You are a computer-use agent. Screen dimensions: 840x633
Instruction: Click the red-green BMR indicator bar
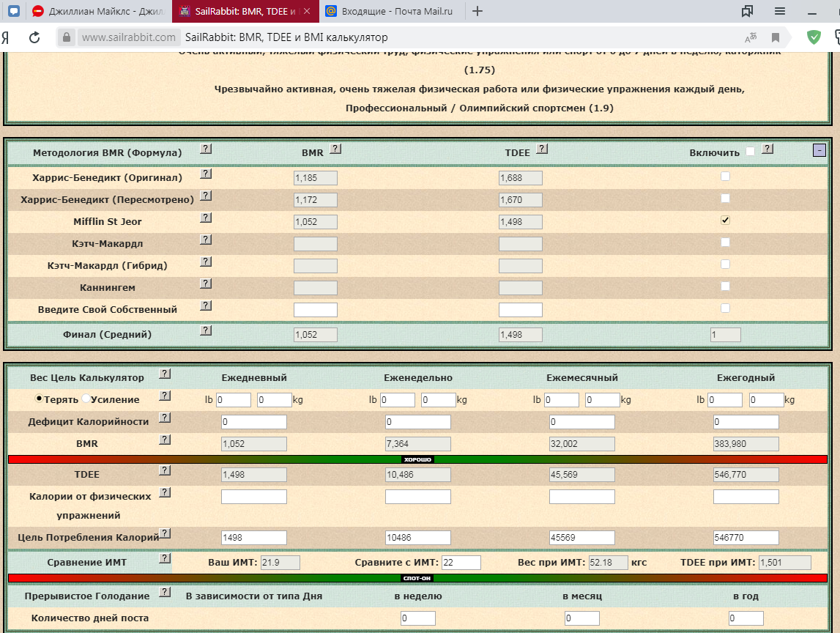[x=417, y=459]
